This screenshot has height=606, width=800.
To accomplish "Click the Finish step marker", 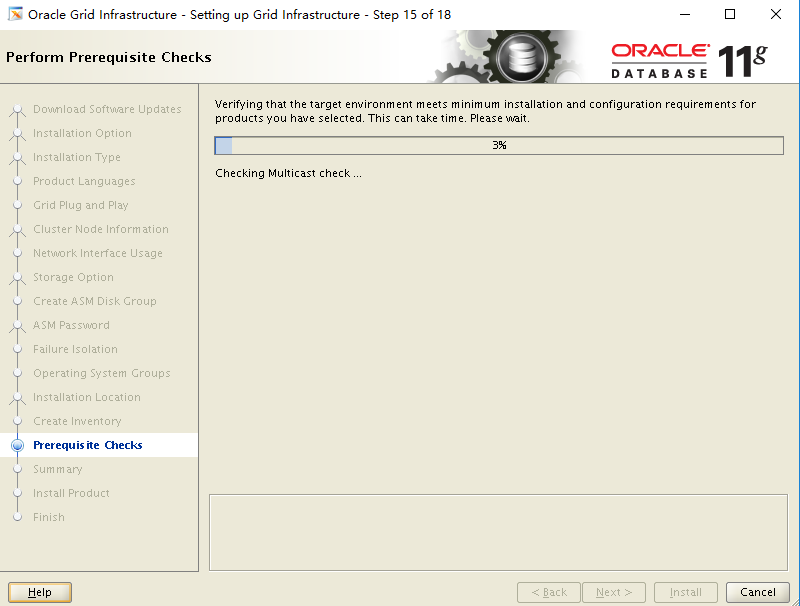I will pyautogui.click(x=17, y=517).
